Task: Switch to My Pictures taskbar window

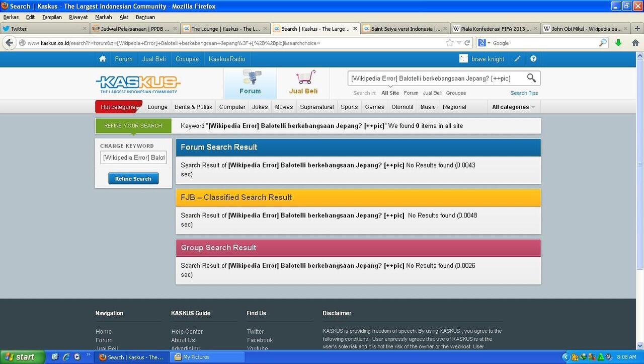Action: [x=207, y=357]
